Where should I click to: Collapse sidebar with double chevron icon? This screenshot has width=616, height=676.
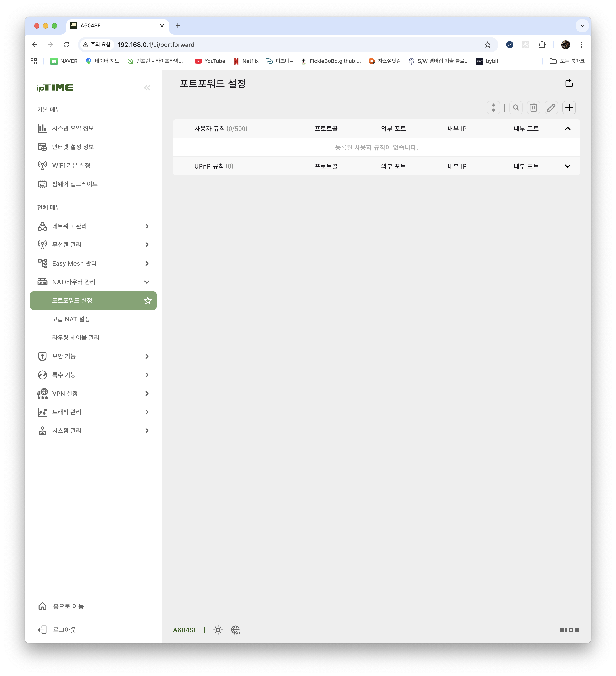click(x=147, y=88)
